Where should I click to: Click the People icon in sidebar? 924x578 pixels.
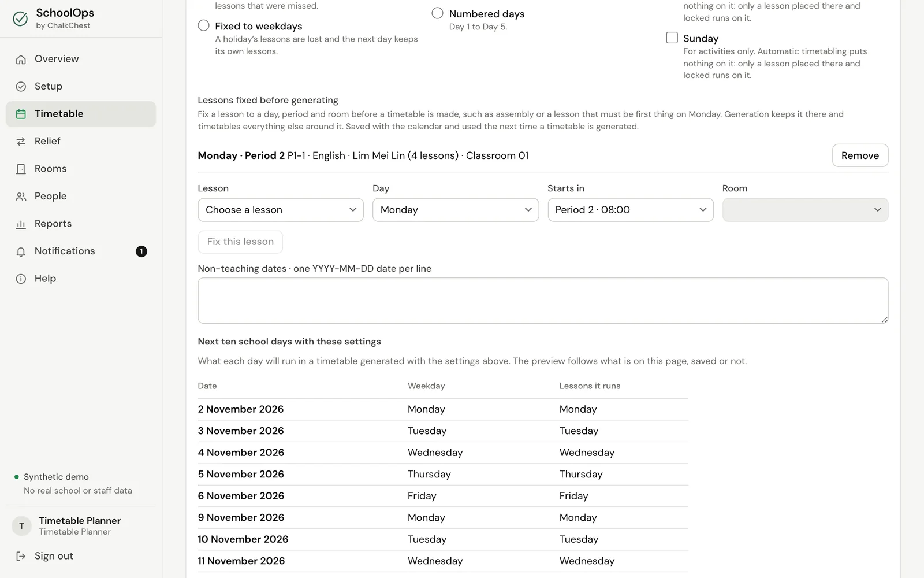[21, 197]
